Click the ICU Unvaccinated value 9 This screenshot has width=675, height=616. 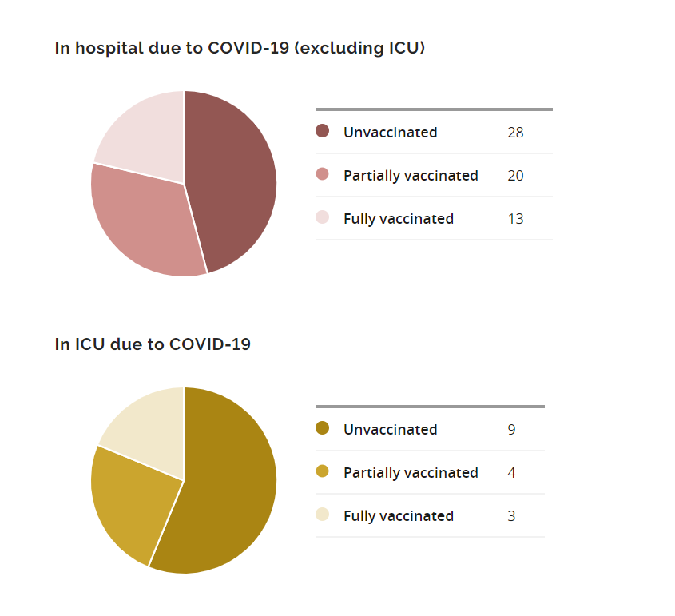[511, 430]
